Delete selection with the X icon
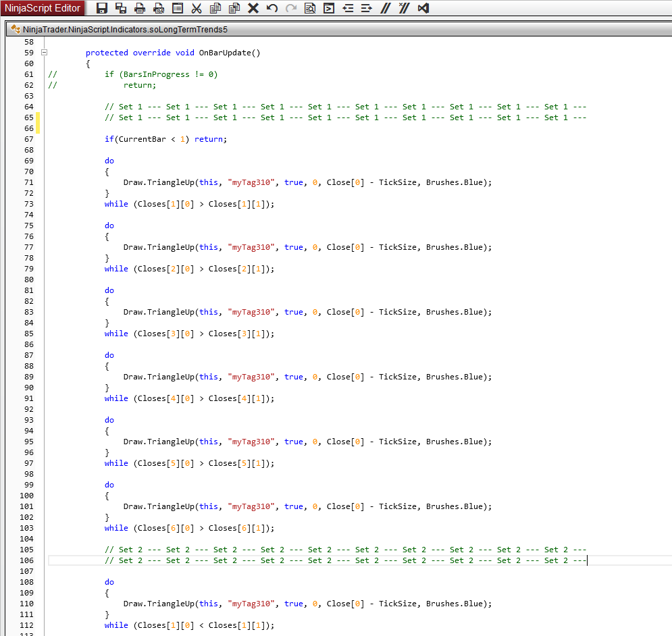The image size is (672, 636). [x=253, y=8]
